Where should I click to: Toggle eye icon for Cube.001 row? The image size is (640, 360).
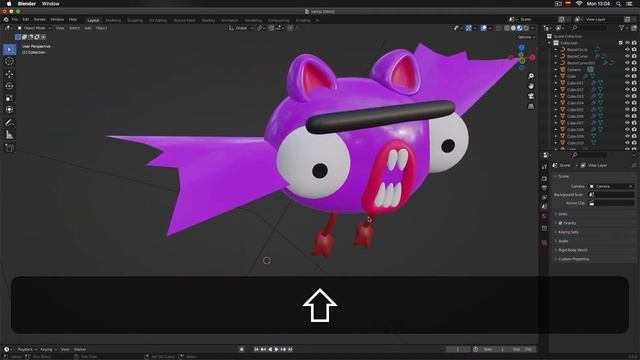(627, 83)
